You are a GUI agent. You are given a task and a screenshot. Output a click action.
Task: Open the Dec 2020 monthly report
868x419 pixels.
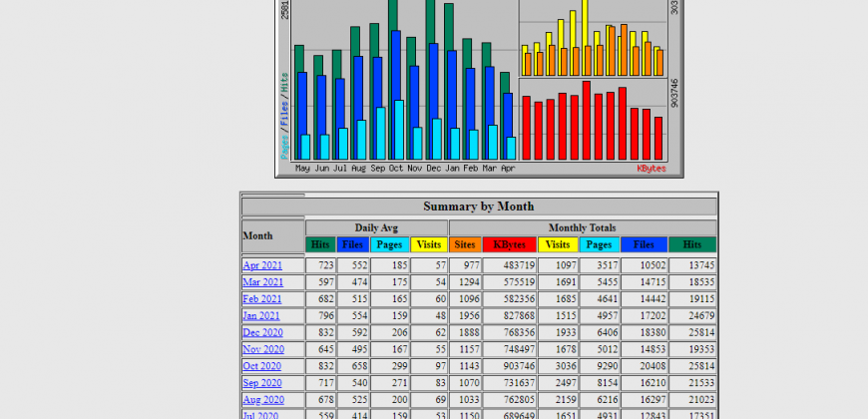pos(263,332)
